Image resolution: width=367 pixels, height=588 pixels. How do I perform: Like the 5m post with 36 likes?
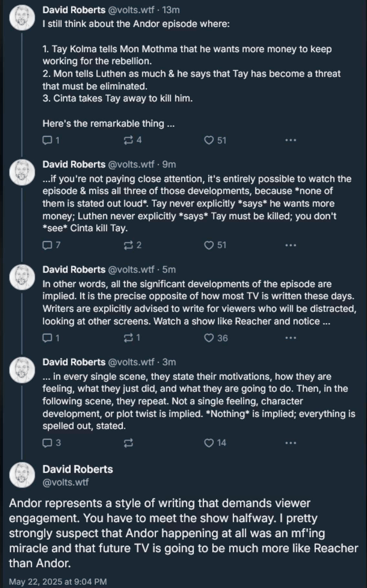(x=209, y=338)
